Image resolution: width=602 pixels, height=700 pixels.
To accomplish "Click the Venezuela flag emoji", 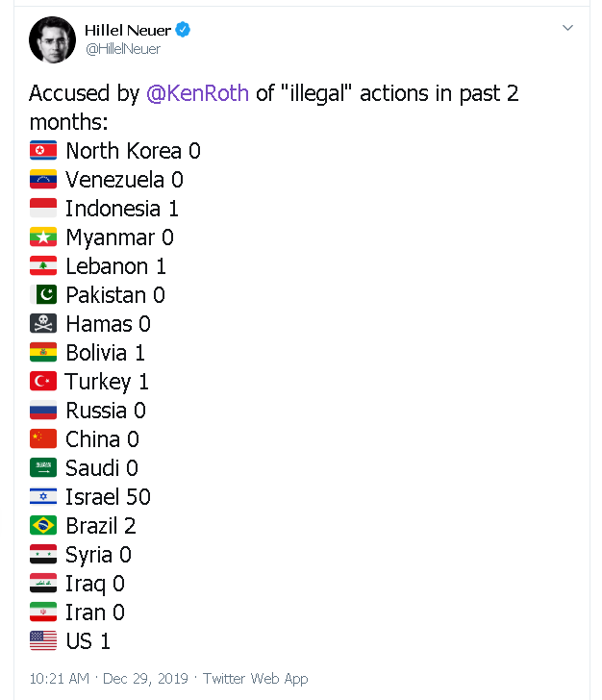I will [43, 180].
